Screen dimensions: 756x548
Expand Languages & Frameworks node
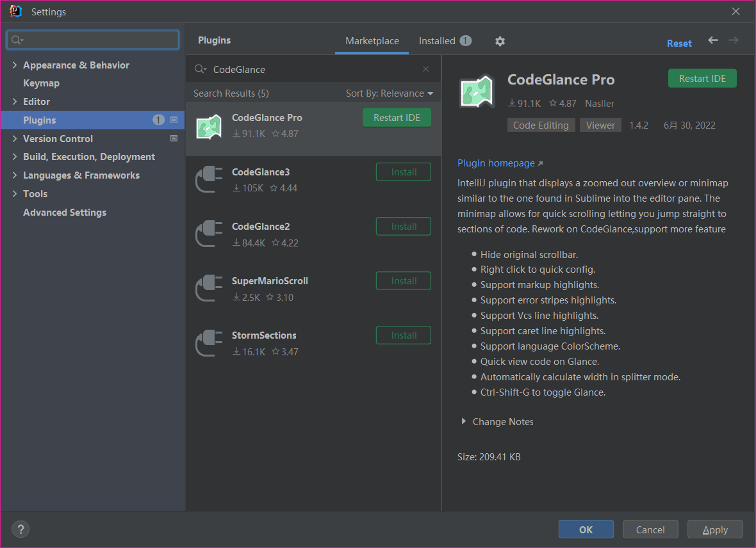(x=15, y=175)
